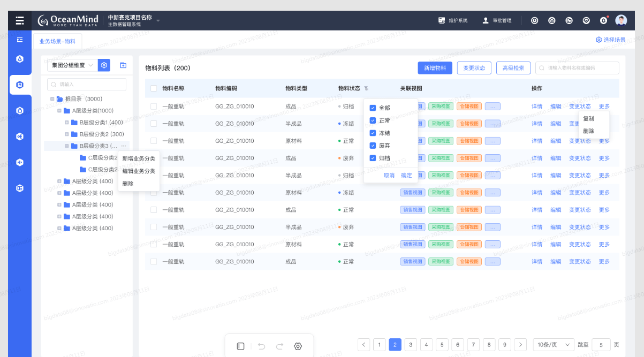This screenshot has height=357, width=644.
Task: Go to page 3 in pagination
Action: point(411,345)
